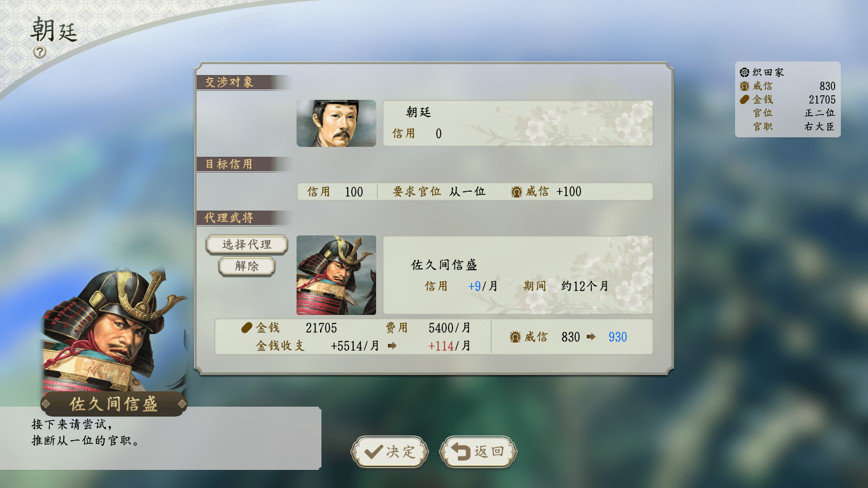Click the 选择代理 button
Viewport: 868px width, 488px height.
[x=247, y=244]
